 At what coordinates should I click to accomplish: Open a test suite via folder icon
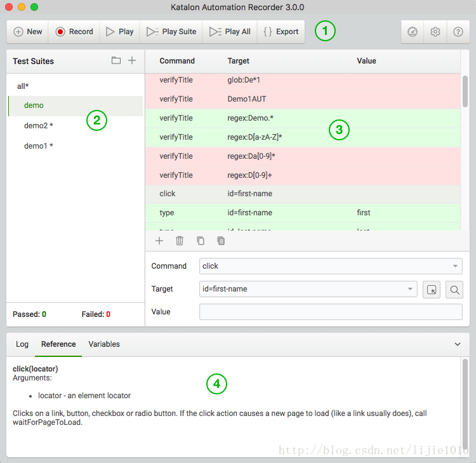click(116, 60)
